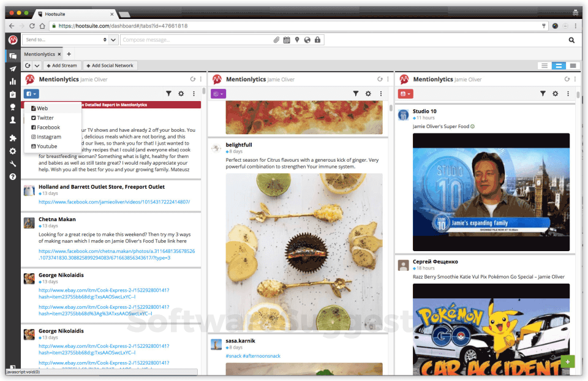588x381 pixels.
Task: Open the App Directory puzzle icon
Action: pyautogui.click(x=13, y=138)
